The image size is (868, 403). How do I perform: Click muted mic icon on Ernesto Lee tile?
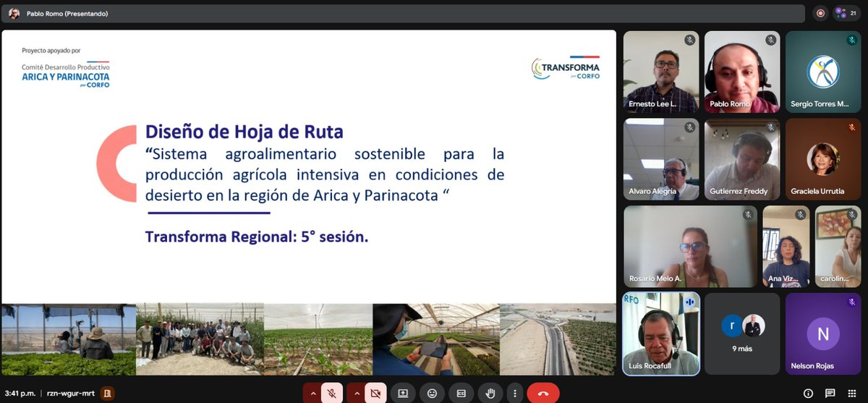click(690, 41)
